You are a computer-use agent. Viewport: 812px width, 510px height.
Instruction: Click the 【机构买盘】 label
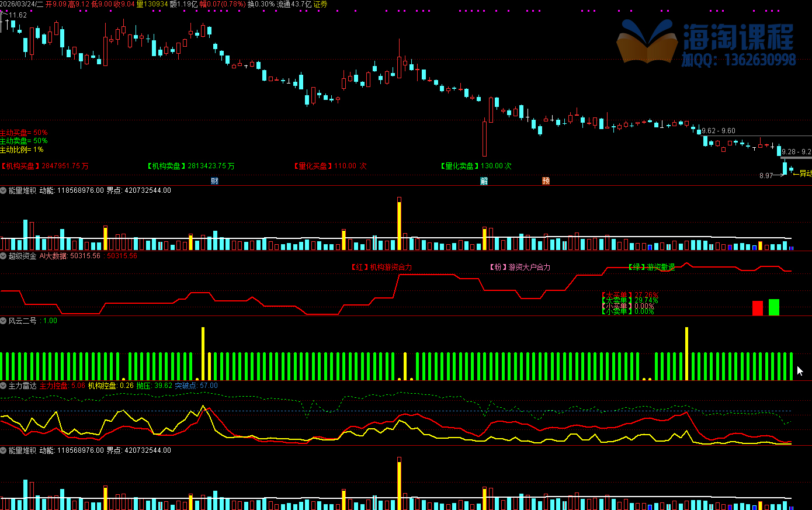[20, 166]
